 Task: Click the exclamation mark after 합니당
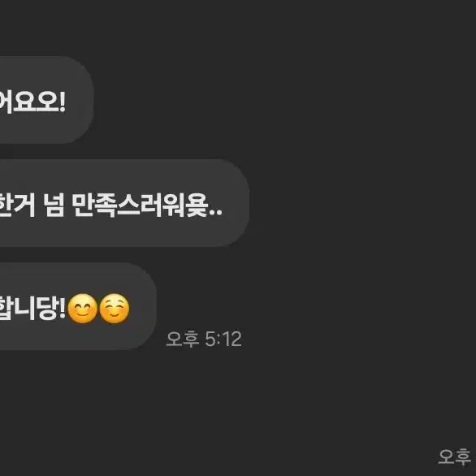click(x=63, y=309)
